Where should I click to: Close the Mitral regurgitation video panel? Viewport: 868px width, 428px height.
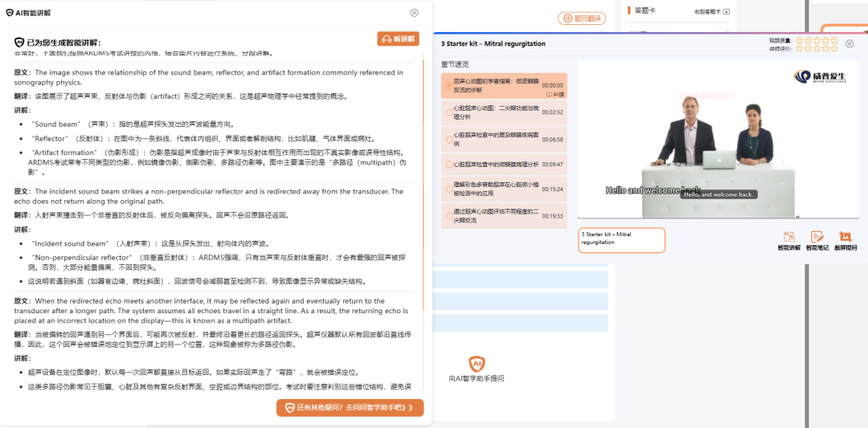point(850,43)
